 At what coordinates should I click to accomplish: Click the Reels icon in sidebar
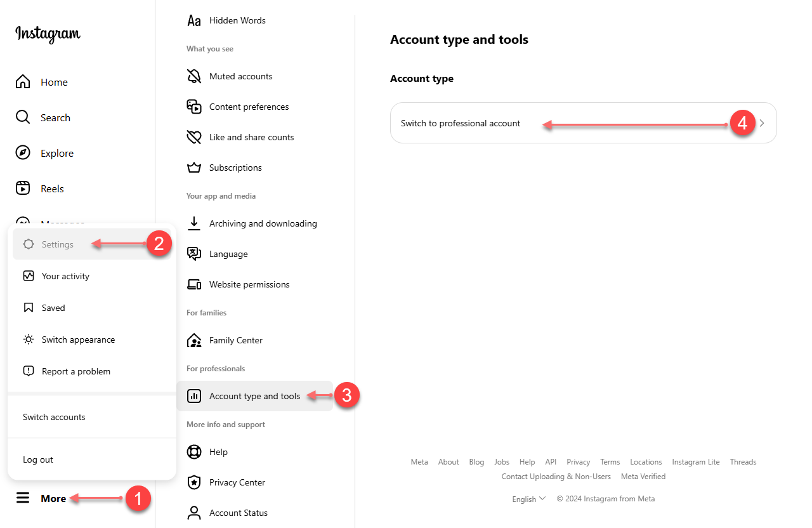pos(23,188)
